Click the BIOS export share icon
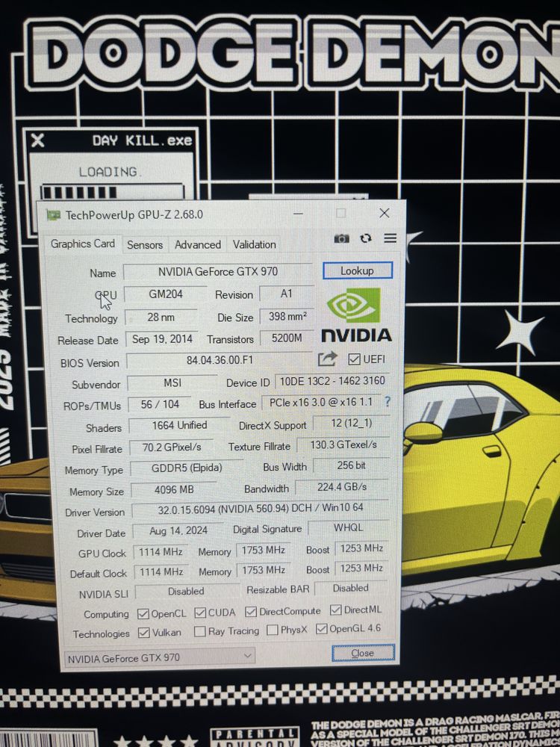 coord(327,359)
